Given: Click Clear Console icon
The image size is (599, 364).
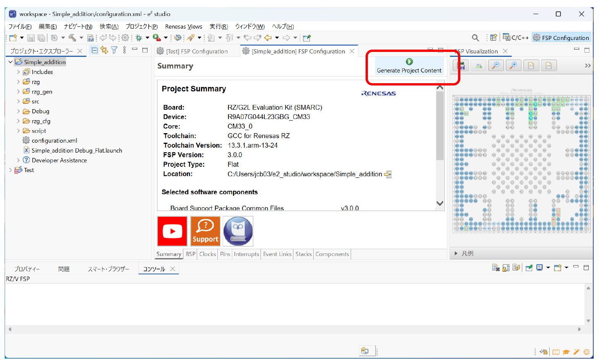Looking at the screenshot, I should pyautogui.click(x=496, y=268).
